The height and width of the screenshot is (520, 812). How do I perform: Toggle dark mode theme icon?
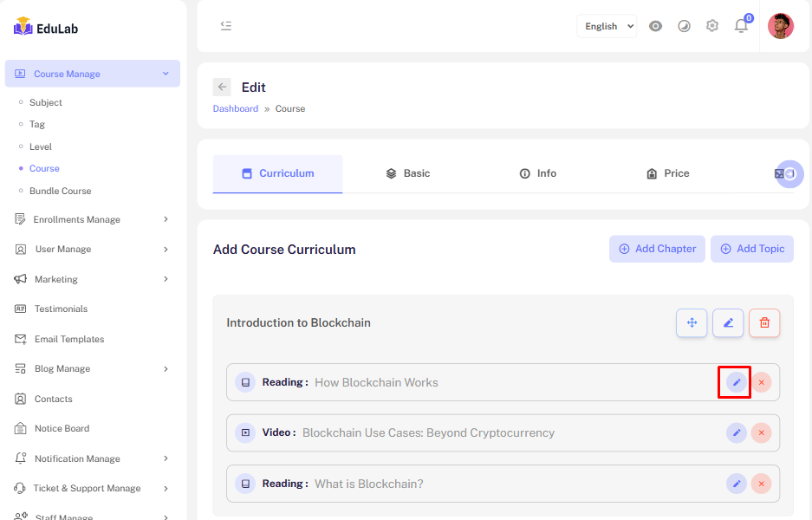coord(684,26)
